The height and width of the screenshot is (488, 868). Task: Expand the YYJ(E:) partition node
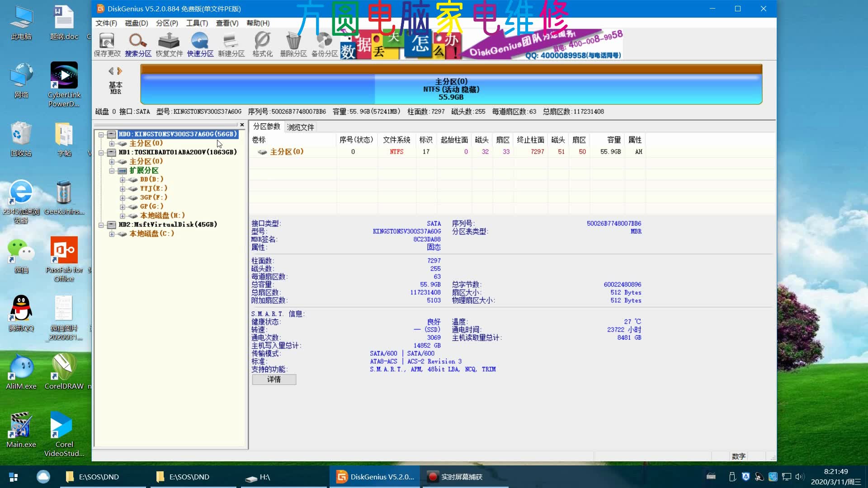(123, 189)
